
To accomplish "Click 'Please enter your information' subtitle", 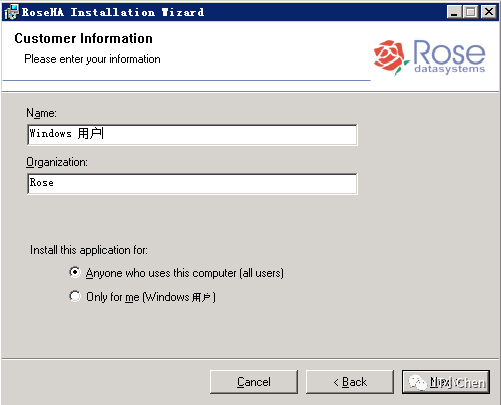I will tap(92, 59).
